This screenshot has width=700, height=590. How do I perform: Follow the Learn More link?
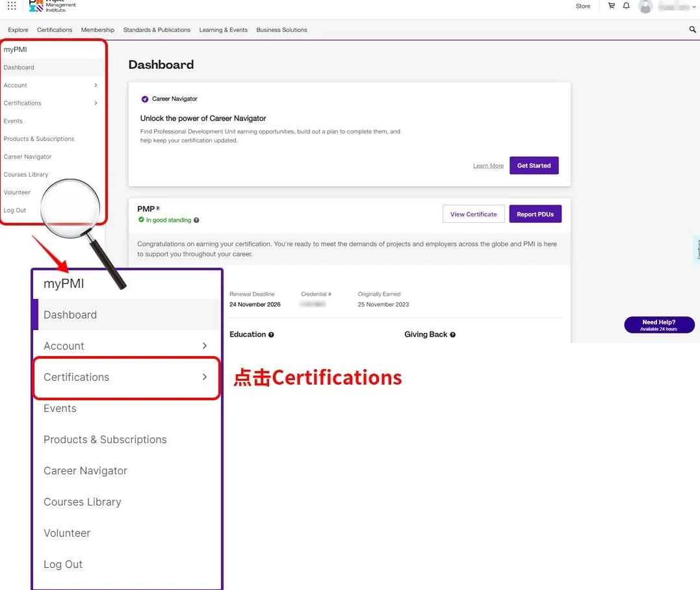pyautogui.click(x=488, y=166)
